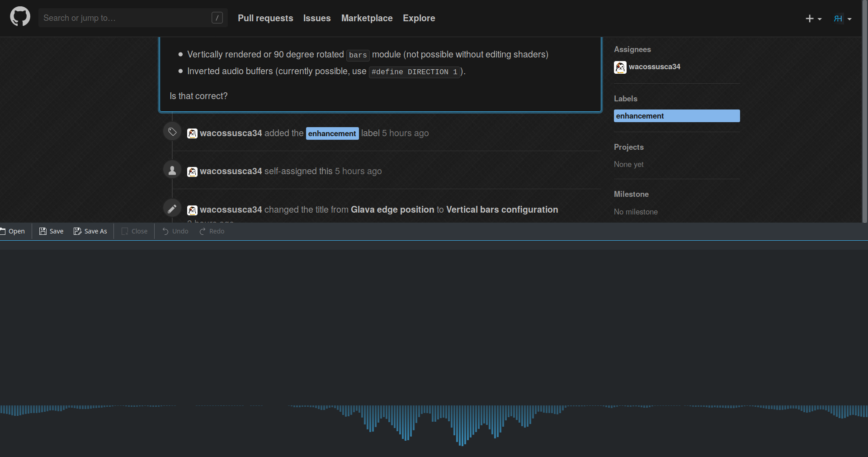Click the Save As icon
Image resolution: width=868 pixels, height=457 pixels.
(77, 231)
